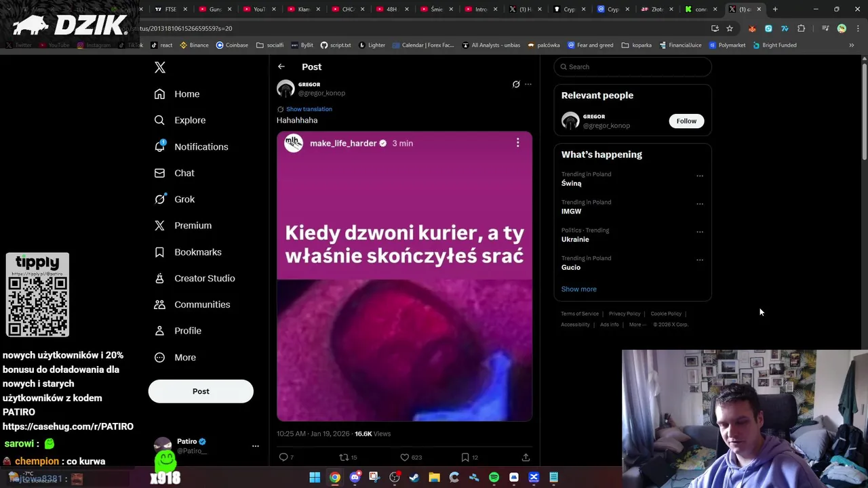Open the Patiro account menu dots
868x488 pixels.
coord(256,446)
